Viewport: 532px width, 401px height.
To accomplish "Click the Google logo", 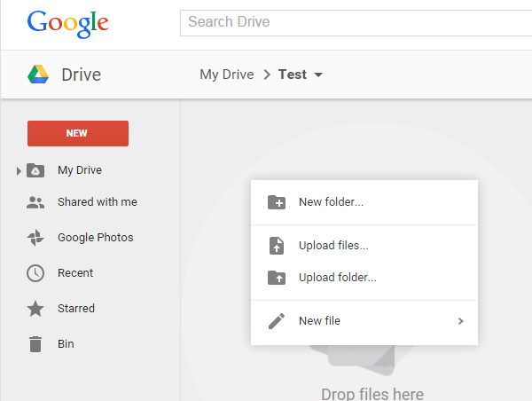I will tap(68, 23).
